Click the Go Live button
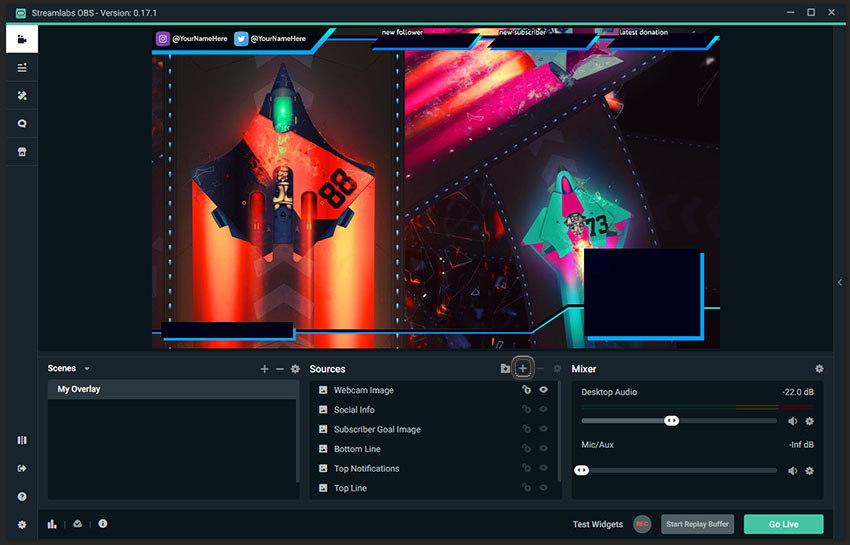This screenshot has width=850, height=545. coord(783,524)
